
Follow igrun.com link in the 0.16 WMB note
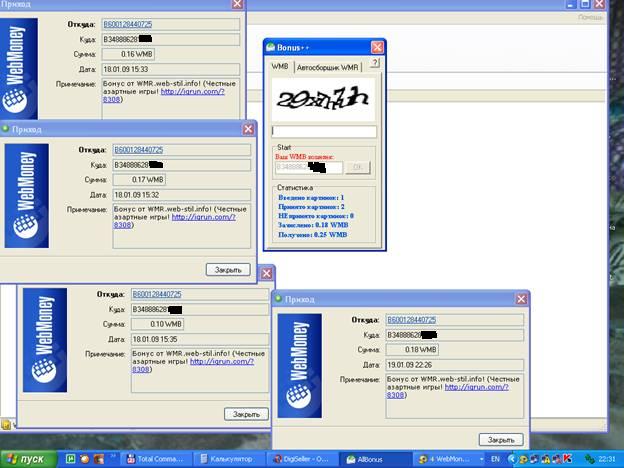pyautogui.click(x=193, y=92)
